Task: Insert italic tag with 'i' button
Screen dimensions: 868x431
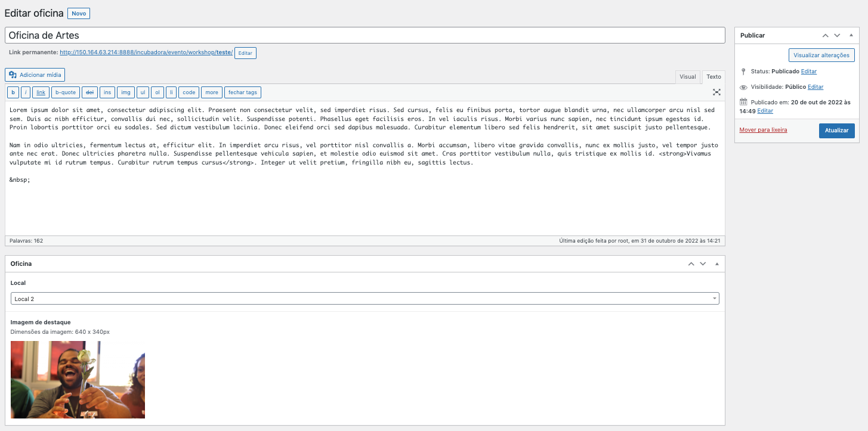Action: click(26, 92)
